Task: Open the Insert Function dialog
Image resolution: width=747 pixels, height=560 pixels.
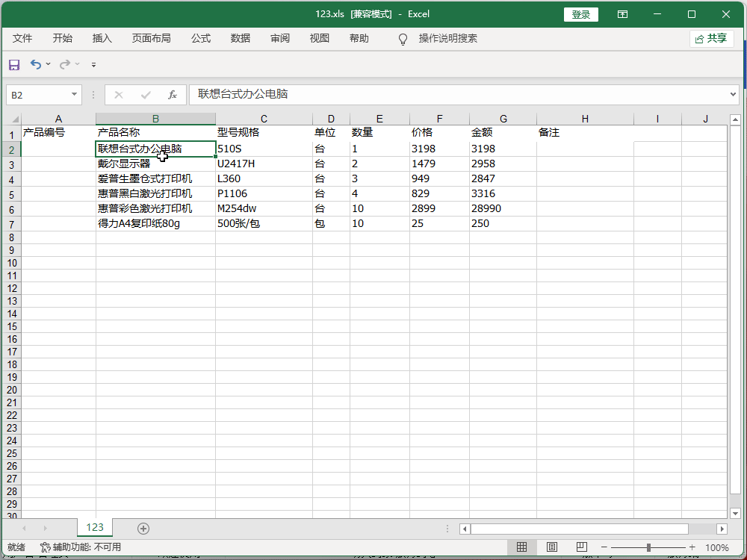Action: click(x=173, y=95)
